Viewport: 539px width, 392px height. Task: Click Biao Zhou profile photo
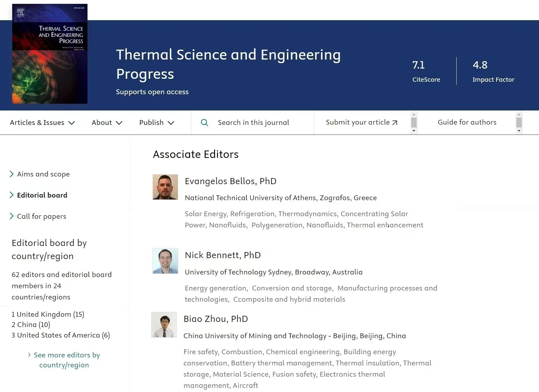[164, 325]
